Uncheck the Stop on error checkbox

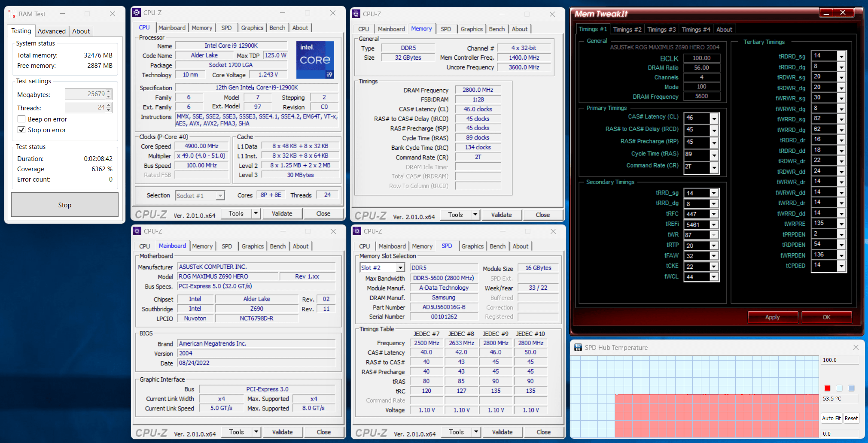pos(21,130)
